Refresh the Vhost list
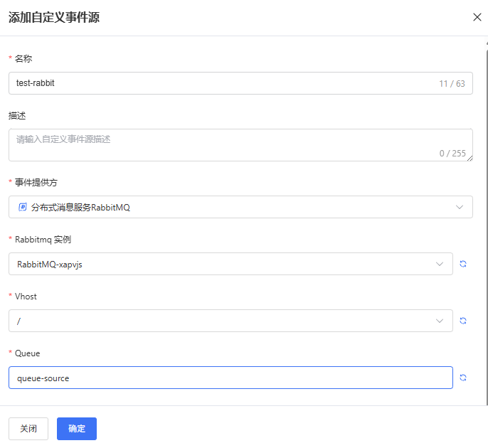The image size is (488, 448). 463,321
